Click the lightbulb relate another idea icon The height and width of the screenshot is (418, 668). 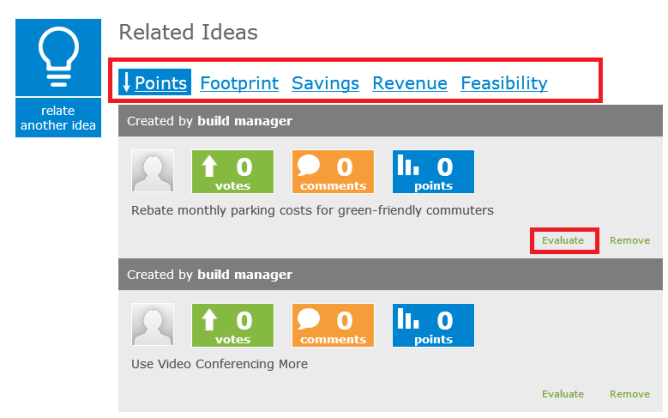click(59, 57)
